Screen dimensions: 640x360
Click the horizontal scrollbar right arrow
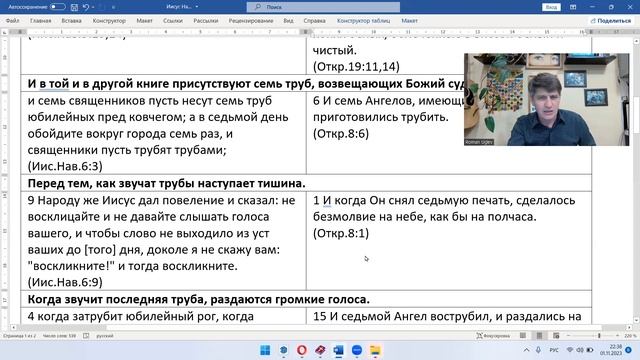(x=629, y=327)
